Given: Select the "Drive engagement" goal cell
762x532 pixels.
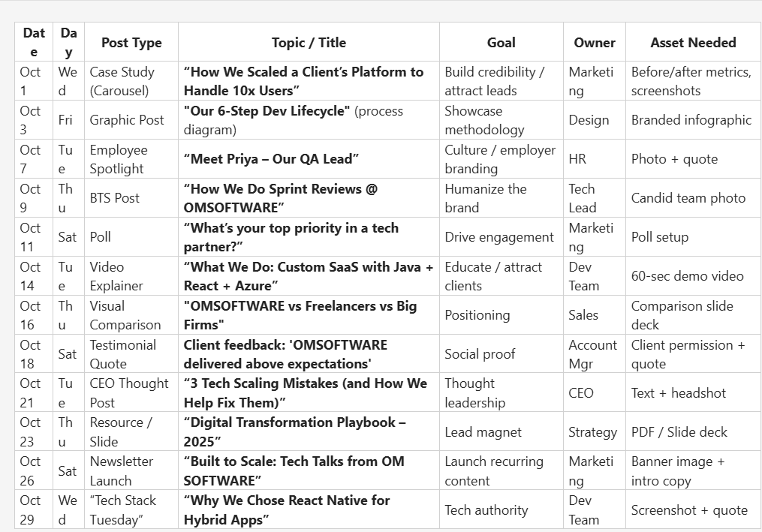Looking at the screenshot, I should [x=498, y=237].
